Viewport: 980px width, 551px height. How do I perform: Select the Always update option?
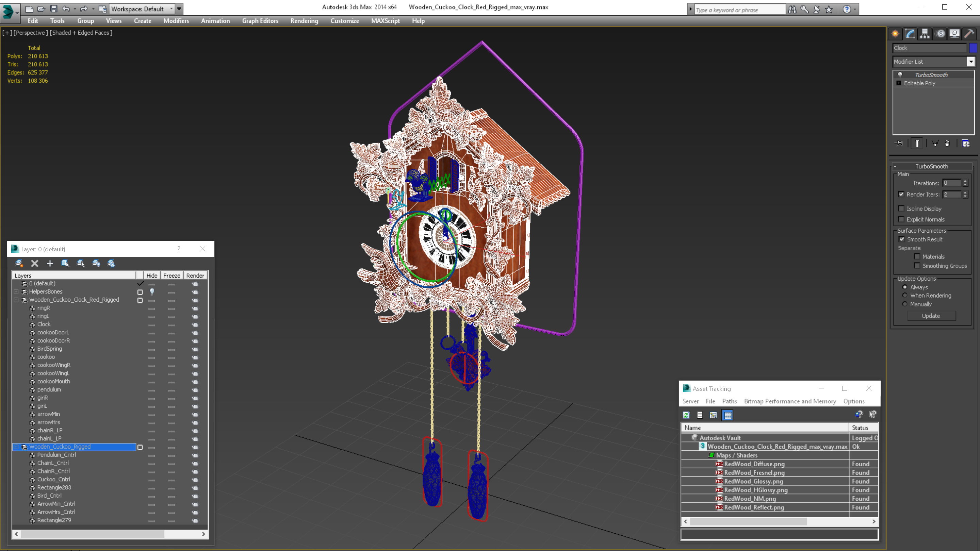905,287
